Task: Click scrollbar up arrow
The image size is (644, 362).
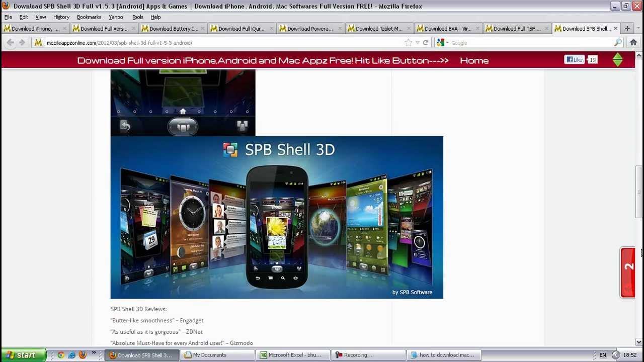Action: pos(639,54)
